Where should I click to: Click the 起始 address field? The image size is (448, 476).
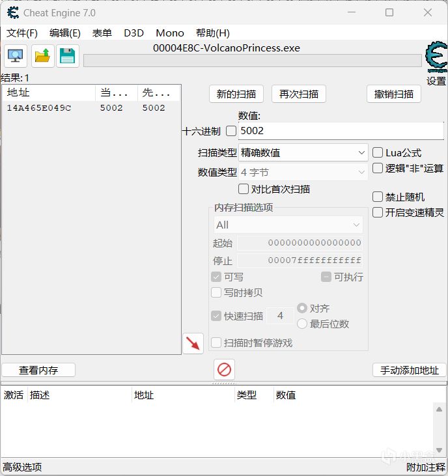coord(300,243)
